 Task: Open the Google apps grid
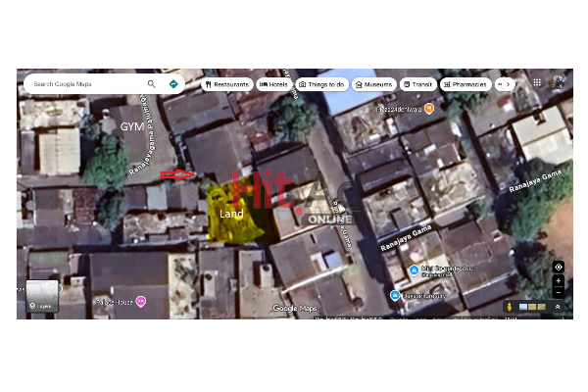pyautogui.click(x=537, y=83)
